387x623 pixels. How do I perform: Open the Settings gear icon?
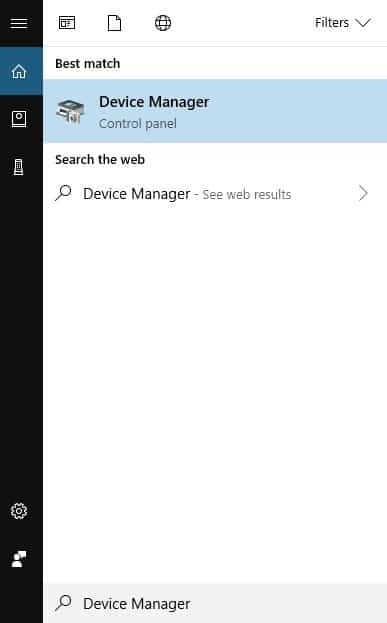[x=19, y=511]
